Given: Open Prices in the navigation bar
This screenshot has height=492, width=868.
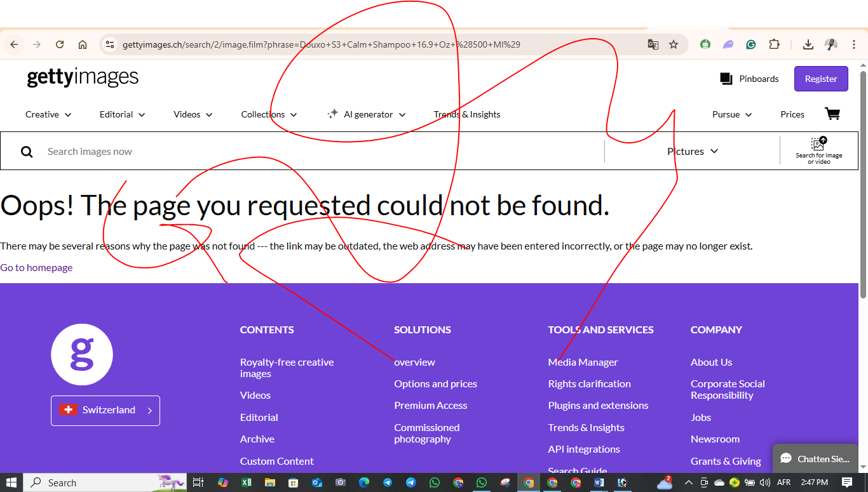Looking at the screenshot, I should 792,114.
